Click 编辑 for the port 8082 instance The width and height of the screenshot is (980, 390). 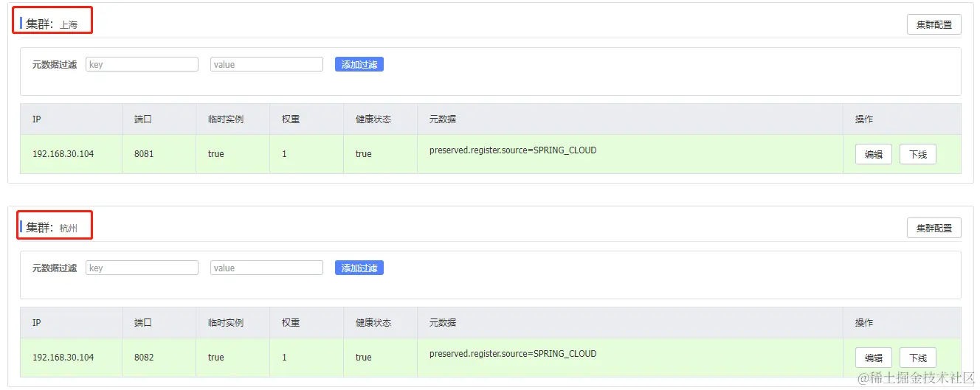coord(874,358)
